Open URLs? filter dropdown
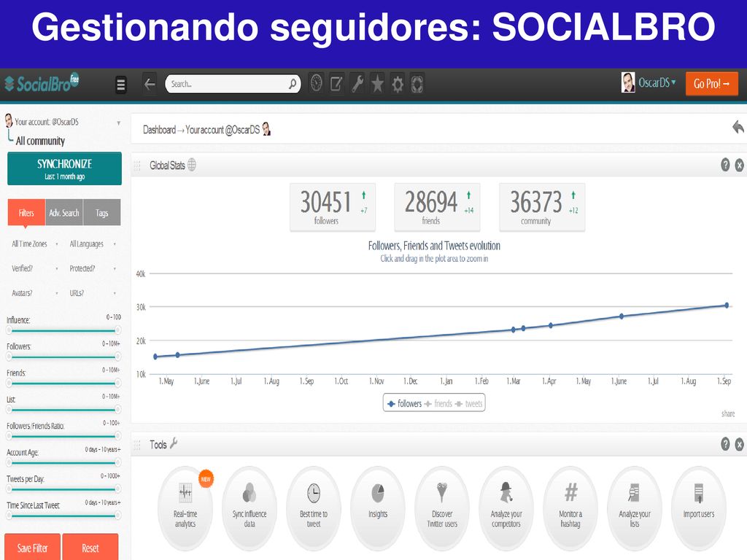 (93, 293)
